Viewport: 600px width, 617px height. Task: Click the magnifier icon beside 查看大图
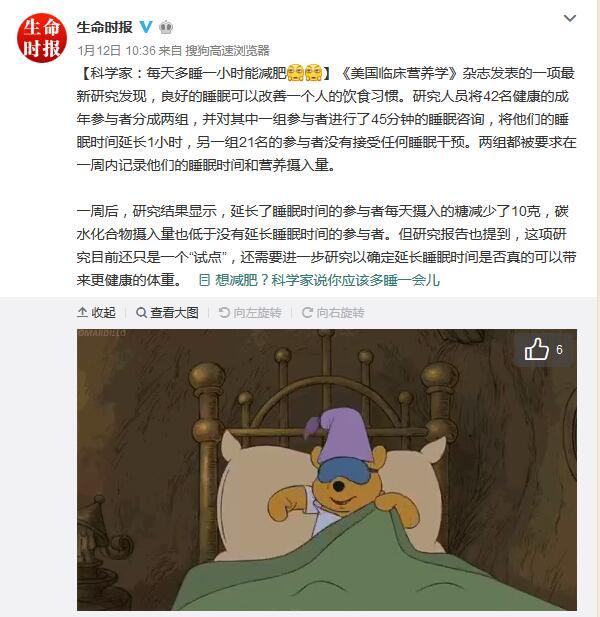(141, 312)
